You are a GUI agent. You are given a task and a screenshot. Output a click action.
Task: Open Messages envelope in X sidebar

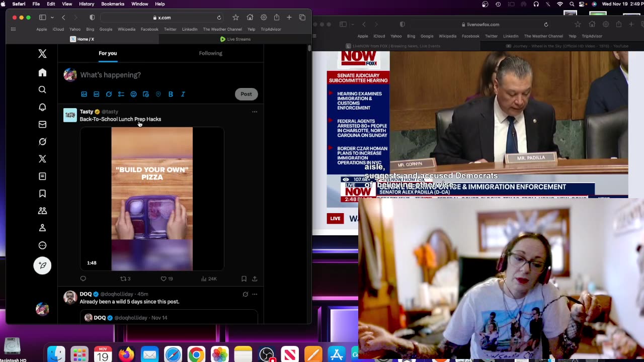point(42,124)
